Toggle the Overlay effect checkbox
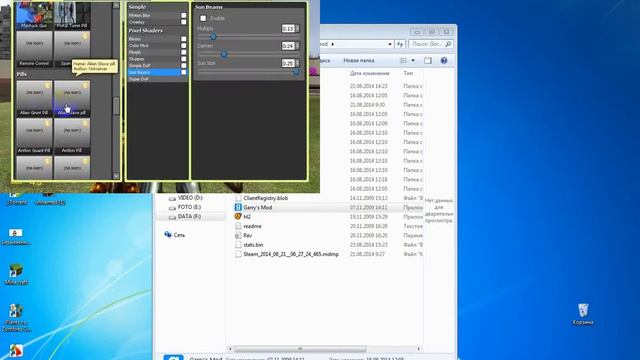640x360 pixels. pos(184,22)
